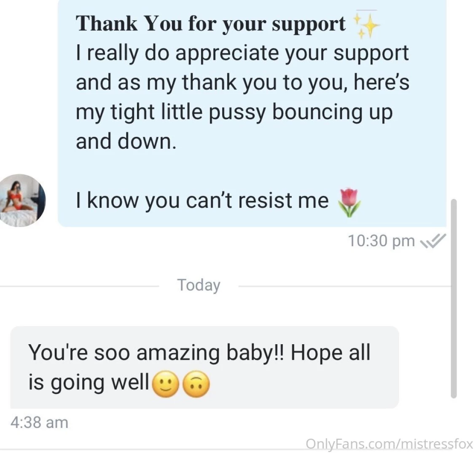This screenshot has height=455, width=476.
Task: Click the "is going well" text
Action: (89, 383)
